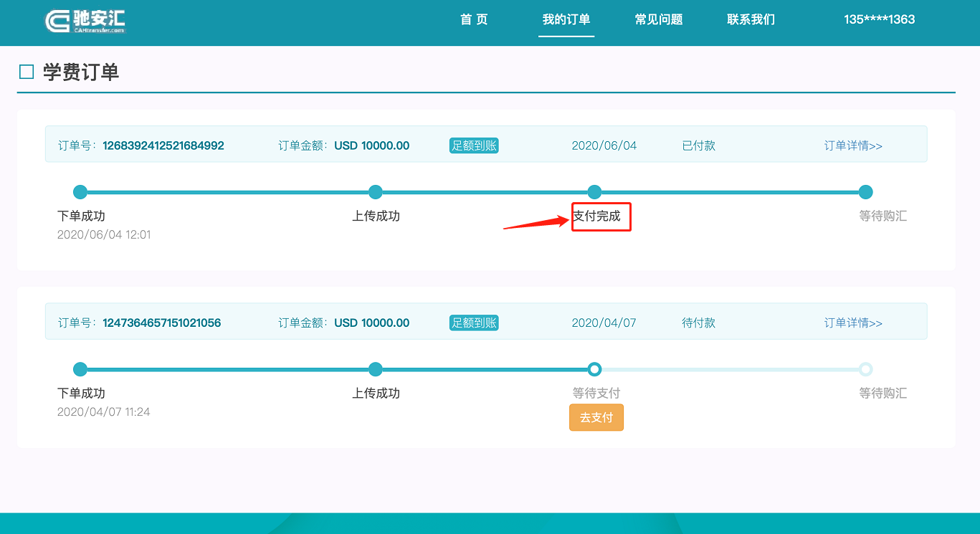Open the 首页 navigation tab

pyautogui.click(x=474, y=20)
